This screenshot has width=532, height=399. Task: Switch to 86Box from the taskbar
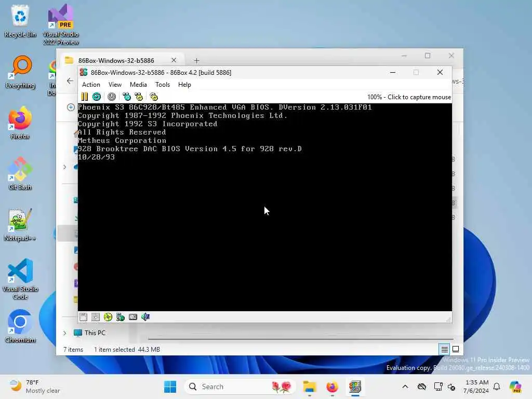355,387
